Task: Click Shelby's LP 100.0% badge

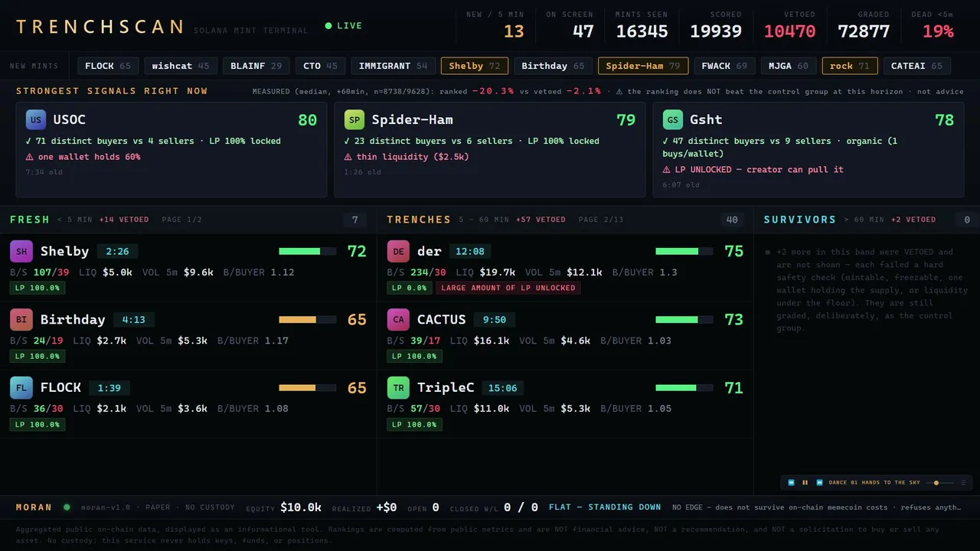Action: [x=38, y=288]
